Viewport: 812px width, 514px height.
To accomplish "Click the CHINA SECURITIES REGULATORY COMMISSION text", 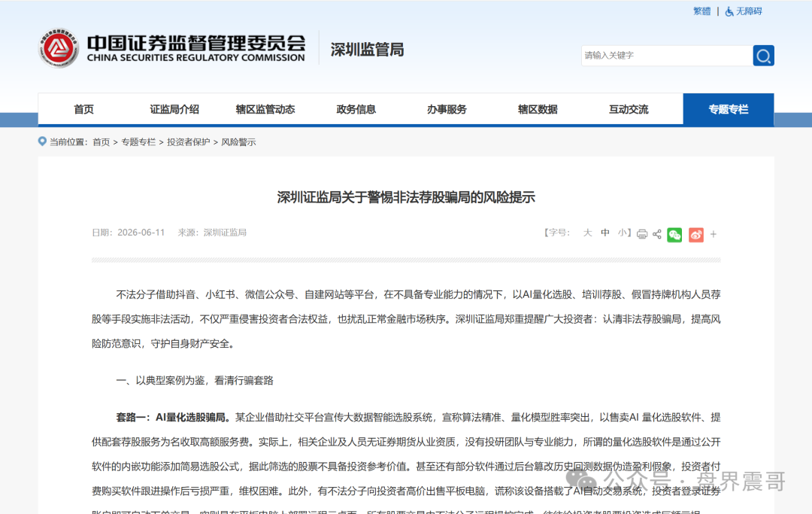I will [195, 58].
